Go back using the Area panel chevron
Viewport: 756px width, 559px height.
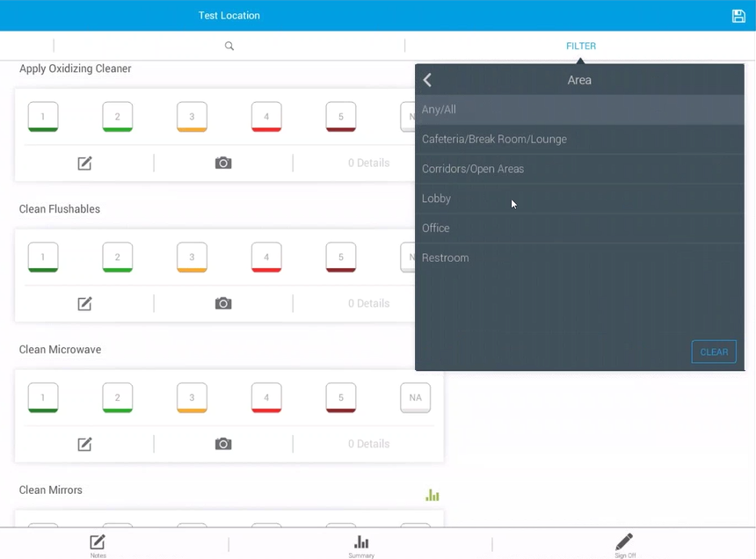coord(427,80)
